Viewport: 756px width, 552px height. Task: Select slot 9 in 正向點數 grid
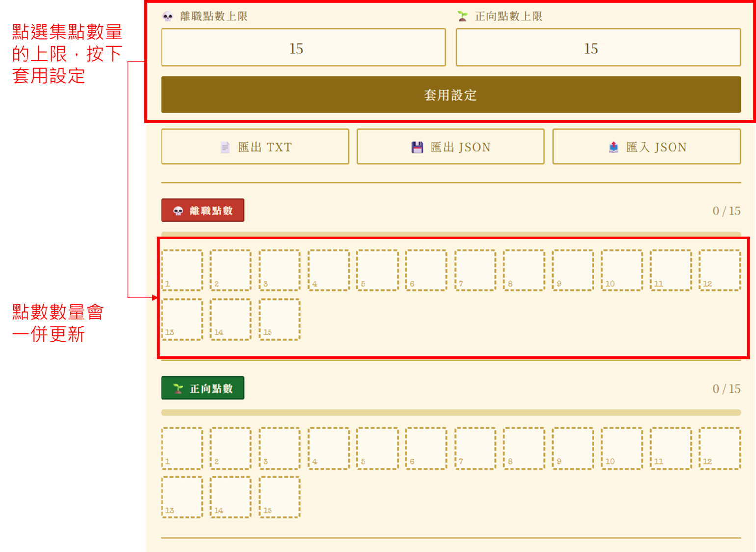coord(573,448)
